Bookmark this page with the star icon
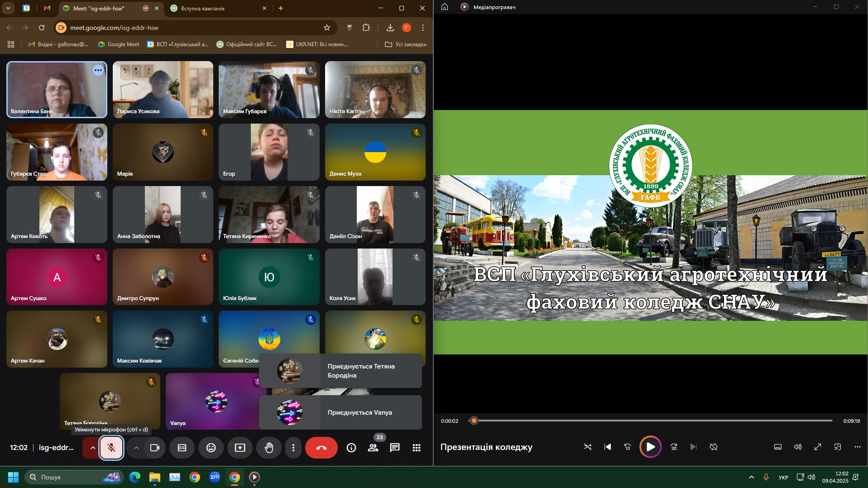Screen dimensions: 868x488 click(x=327, y=28)
